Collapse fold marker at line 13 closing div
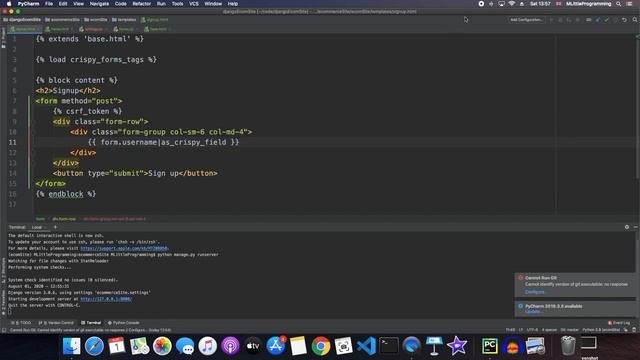 33,163
